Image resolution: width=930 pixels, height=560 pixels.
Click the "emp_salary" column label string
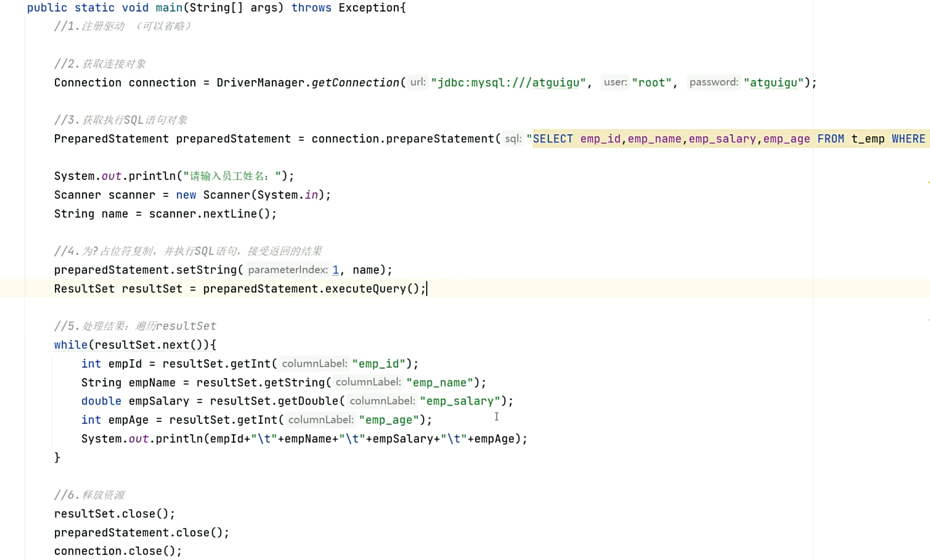tap(460, 401)
